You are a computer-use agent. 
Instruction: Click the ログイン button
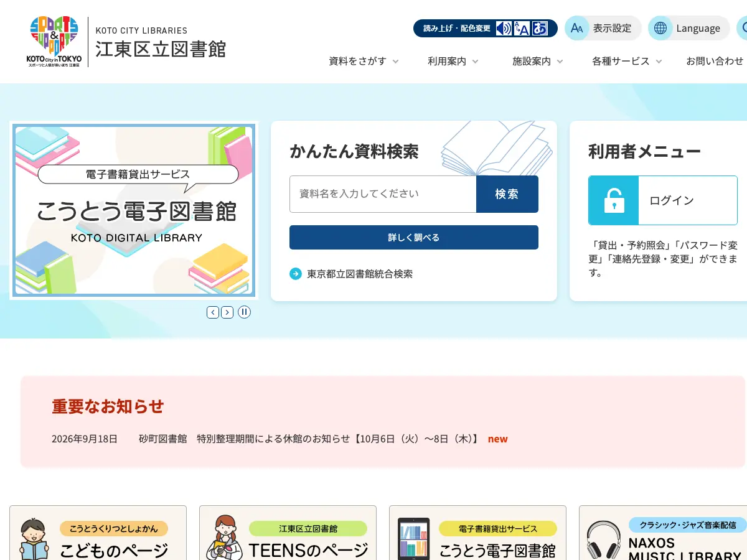pyautogui.click(x=663, y=200)
